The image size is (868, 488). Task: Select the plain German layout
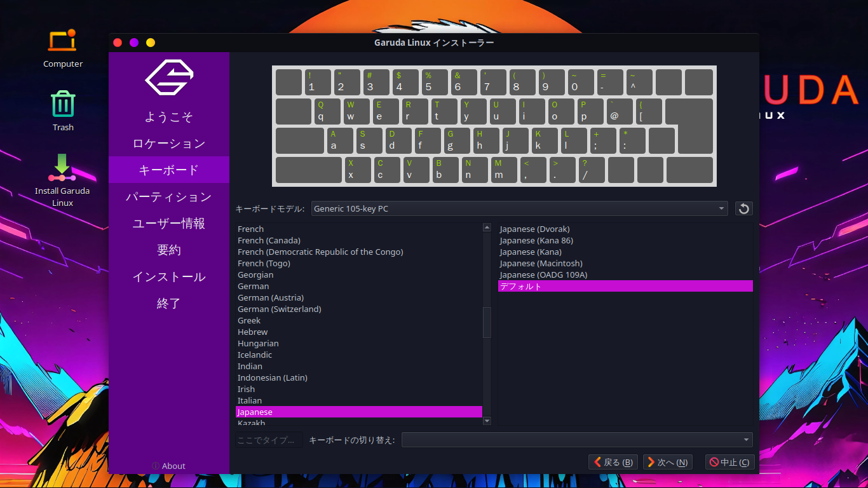click(x=359, y=286)
